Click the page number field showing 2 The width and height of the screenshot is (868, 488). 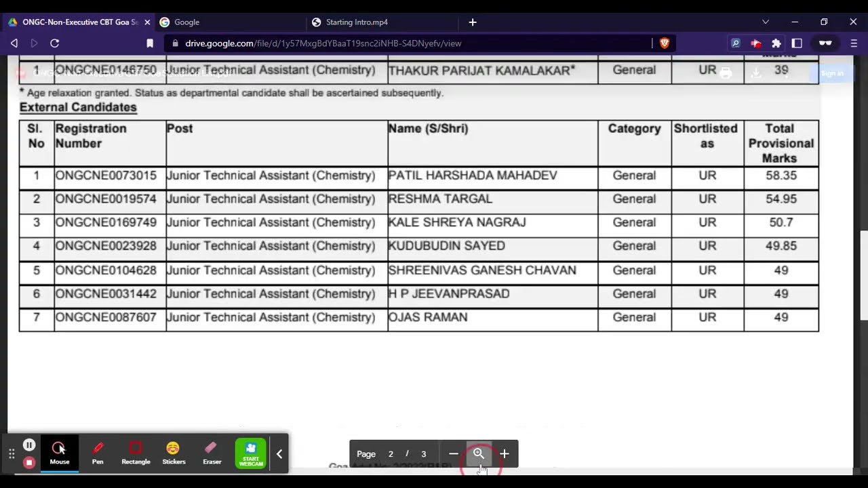(x=391, y=454)
